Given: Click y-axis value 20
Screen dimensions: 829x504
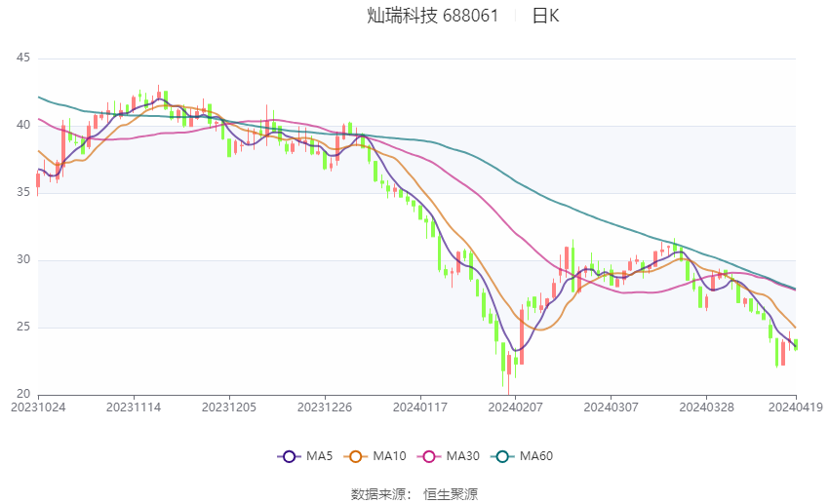Looking at the screenshot, I should (x=23, y=394).
